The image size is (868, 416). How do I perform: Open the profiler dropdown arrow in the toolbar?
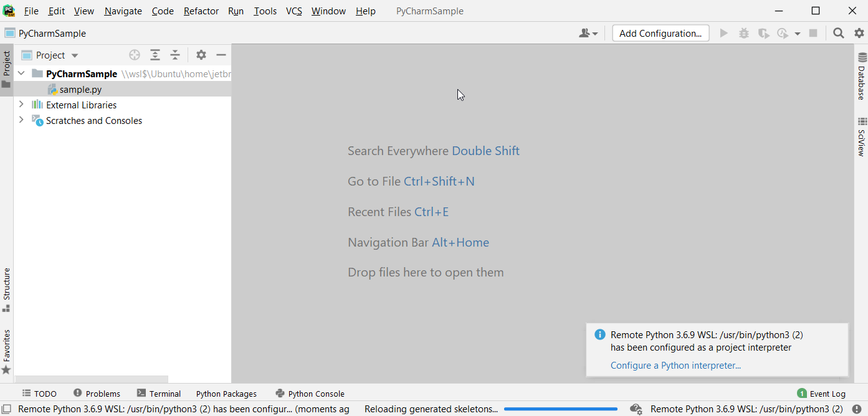[798, 34]
